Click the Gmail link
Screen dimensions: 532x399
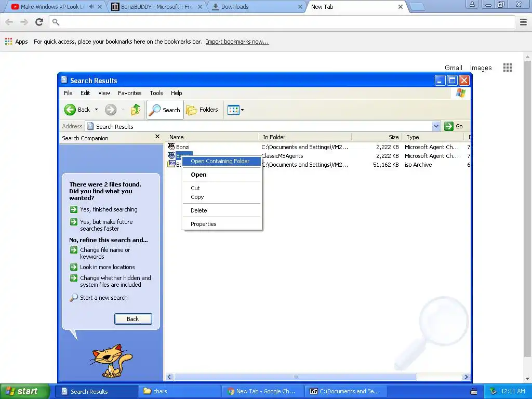point(453,68)
